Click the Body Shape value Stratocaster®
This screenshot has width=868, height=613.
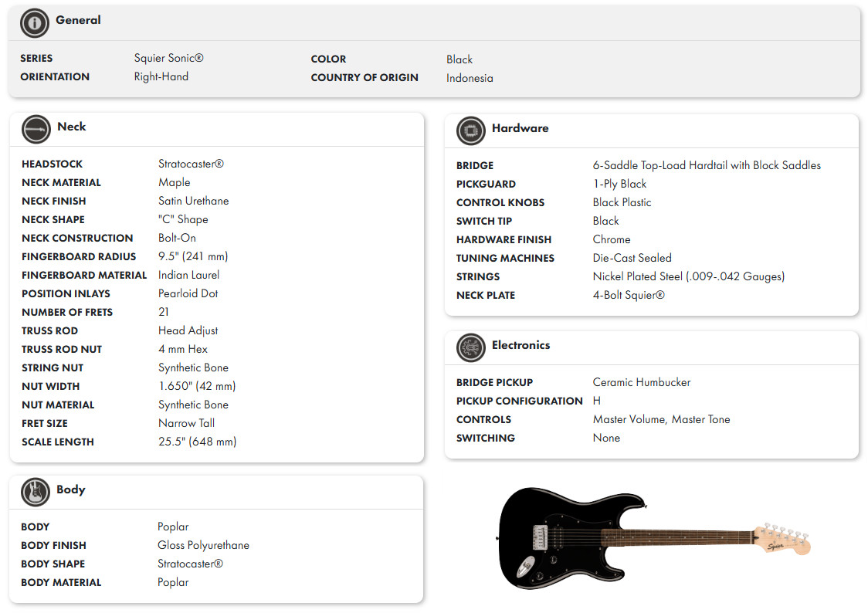tap(191, 564)
